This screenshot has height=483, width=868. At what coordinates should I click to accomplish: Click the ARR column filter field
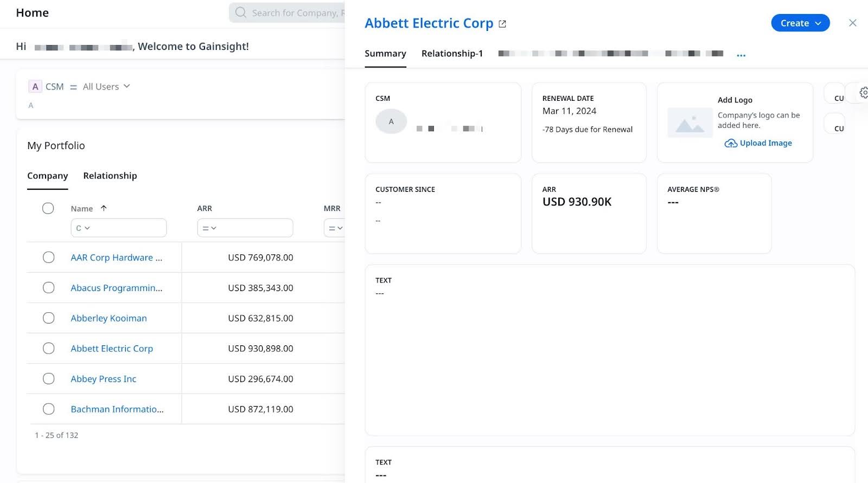[x=245, y=228]
